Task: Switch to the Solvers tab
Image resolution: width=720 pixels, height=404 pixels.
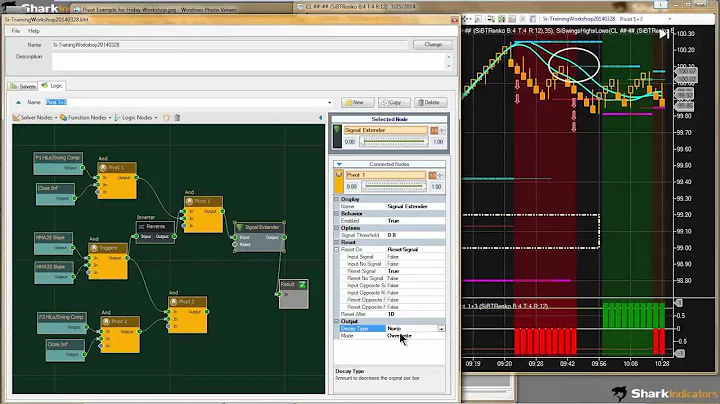Action: pyautogui.click(x=22, y=86)
